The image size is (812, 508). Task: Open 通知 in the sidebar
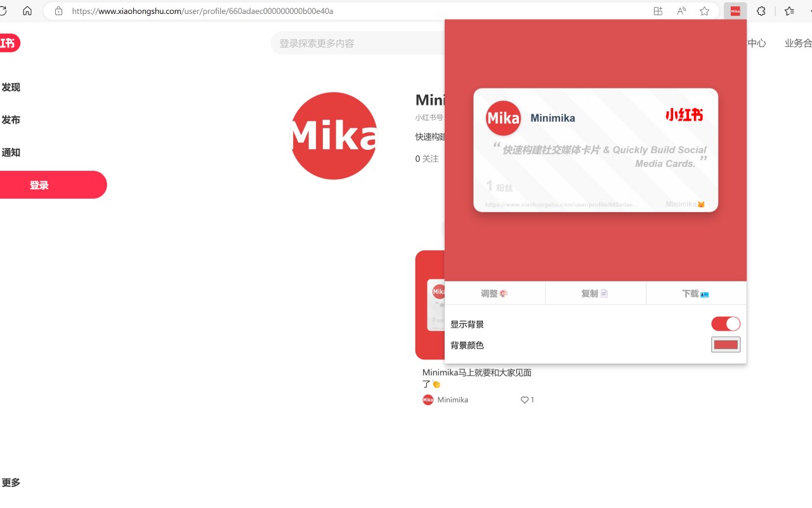click(x=11, y=152)
